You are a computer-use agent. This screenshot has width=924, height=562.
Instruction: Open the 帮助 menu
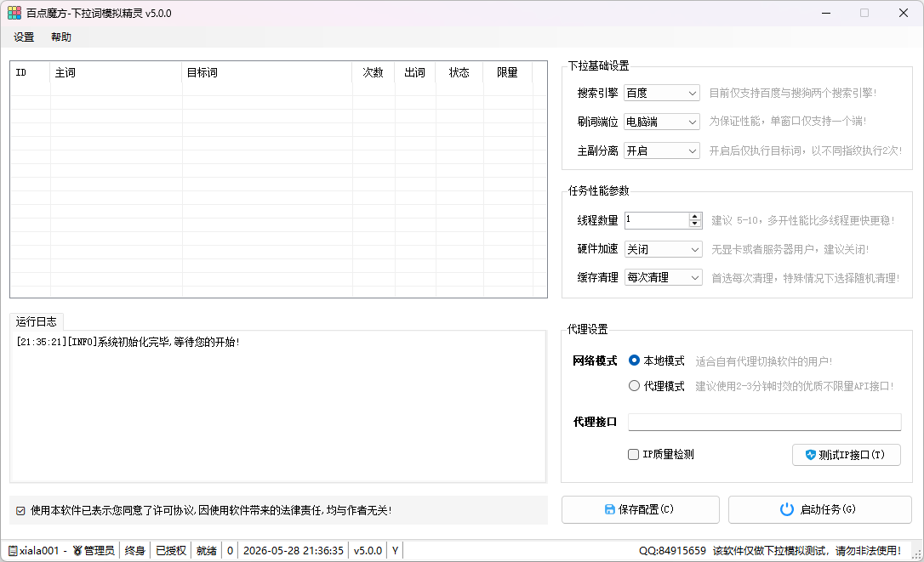pyautogui.click(x=61, y=37)
